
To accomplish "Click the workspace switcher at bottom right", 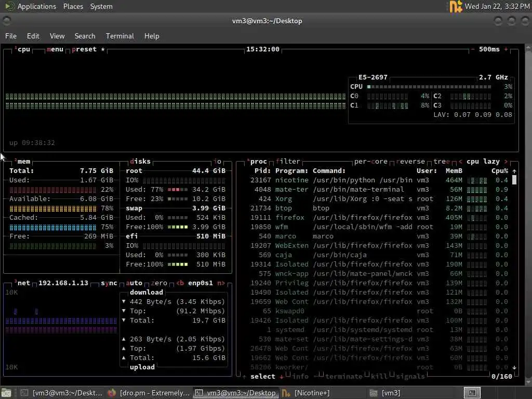I will 472,393.
